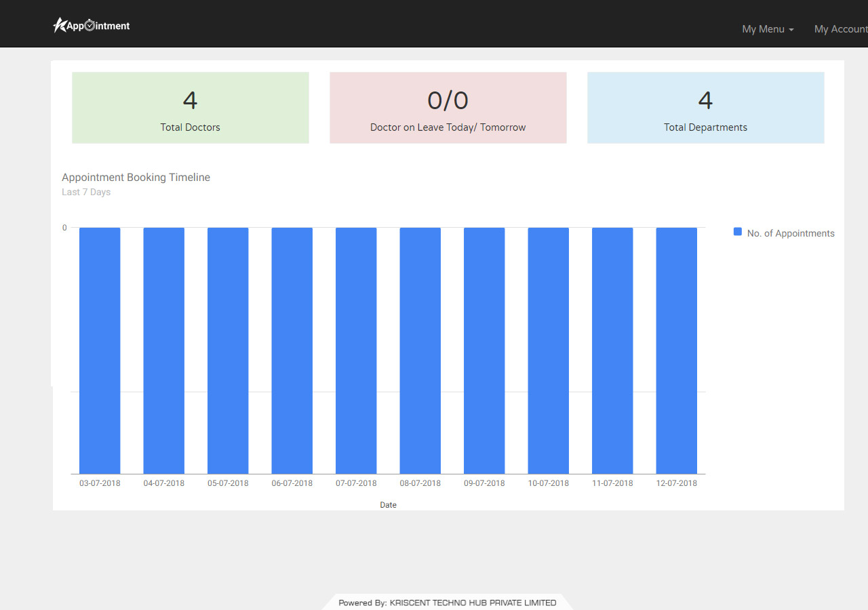Click the Appointment logo in header

[92, 25]
